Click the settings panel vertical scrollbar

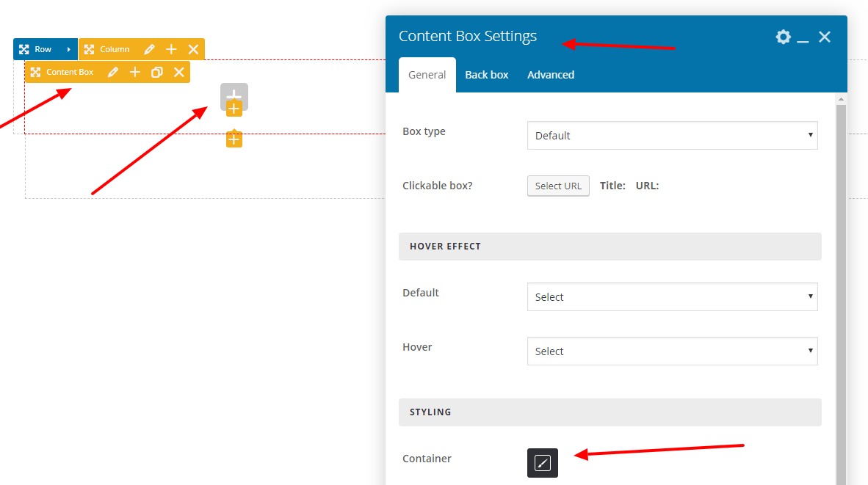[842, 293]
